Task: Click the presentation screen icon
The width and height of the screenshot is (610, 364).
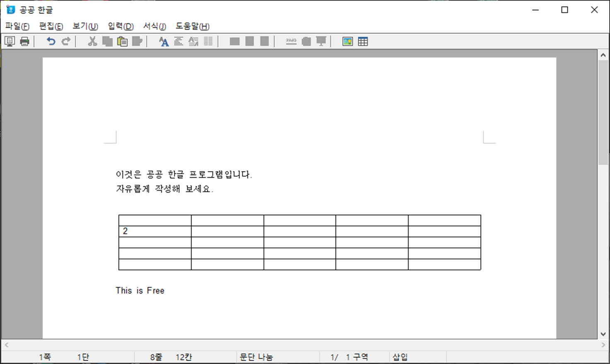Action: click(321, 41)
